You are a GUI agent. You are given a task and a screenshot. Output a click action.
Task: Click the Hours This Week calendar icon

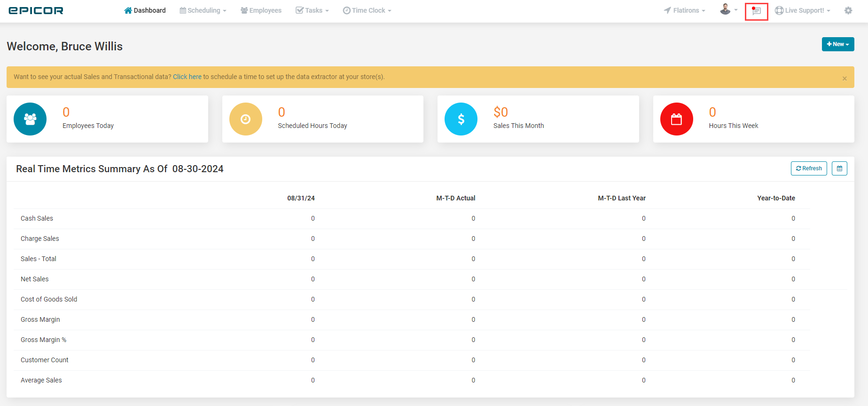pyautogui.click(x=677, y=119)
